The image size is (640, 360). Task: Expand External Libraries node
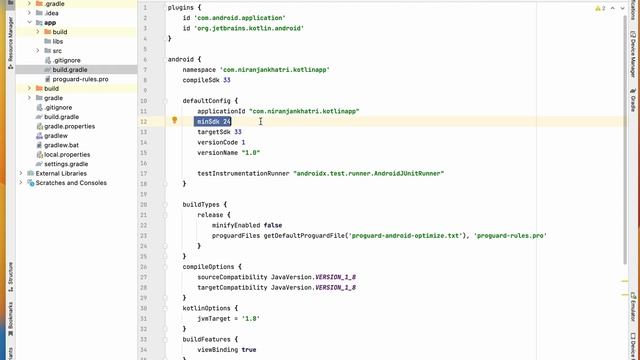point(21,173)
